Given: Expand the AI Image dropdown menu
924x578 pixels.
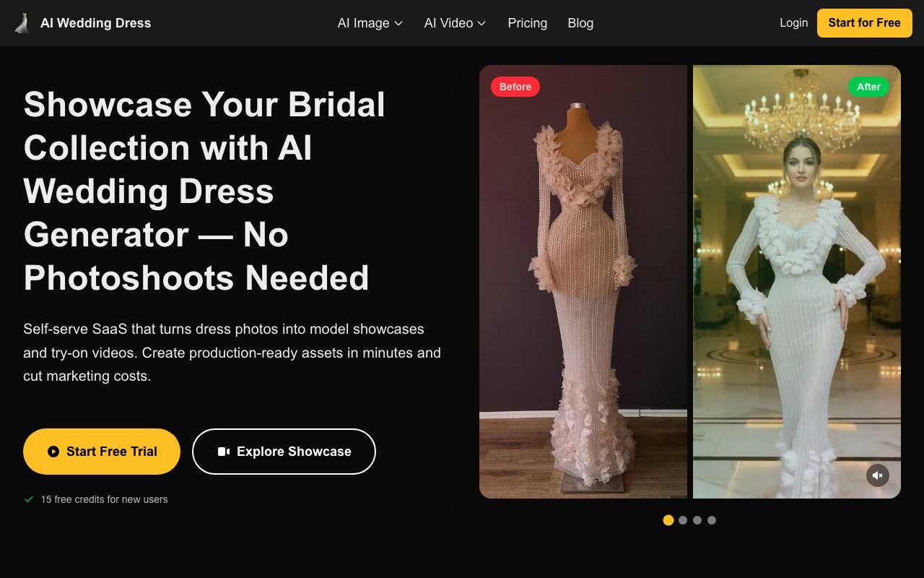Looking at the screenshot, I should point(370,23).
